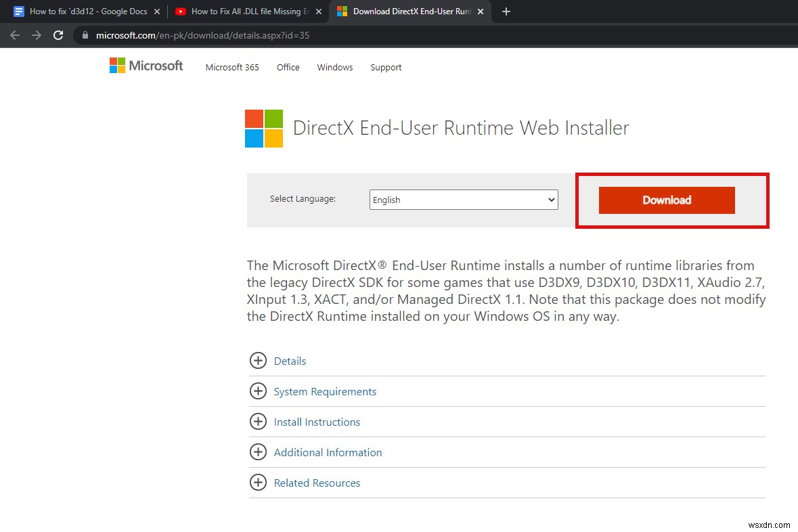Open the Select Language dropdown
The width and height of the screenshot is (798, 532).
(x=463, y=200)
